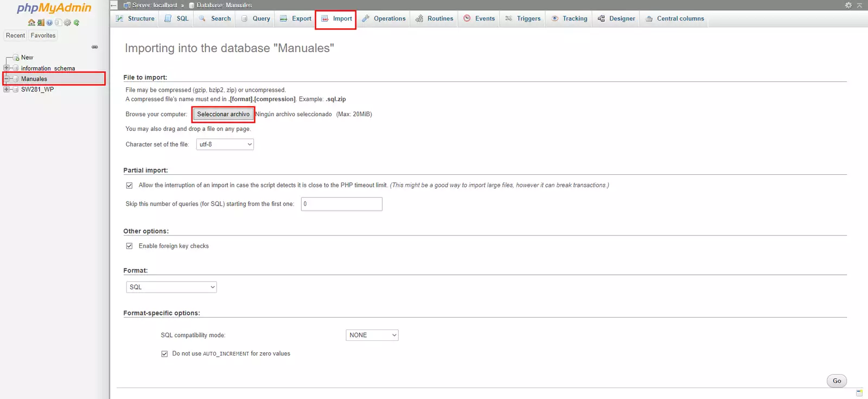Screen dimensions: 868x399
Task: Open page settings gear in top bar
Action: click(x=848, y=5)
